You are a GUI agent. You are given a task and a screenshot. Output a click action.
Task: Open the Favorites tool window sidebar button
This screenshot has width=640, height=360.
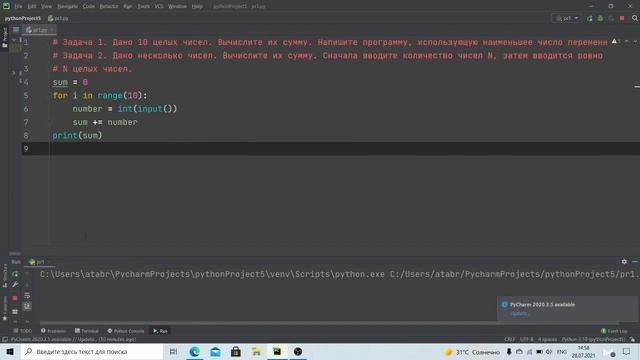[5, 307]
